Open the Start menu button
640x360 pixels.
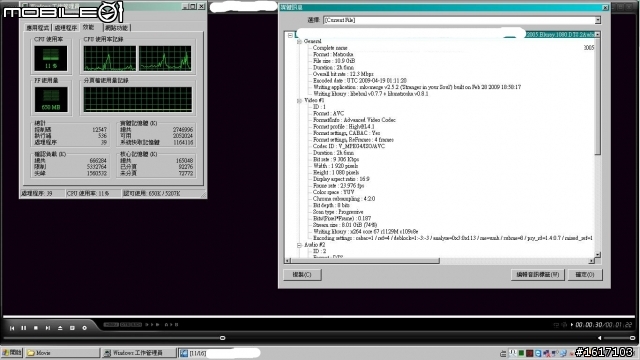[12, 353]
